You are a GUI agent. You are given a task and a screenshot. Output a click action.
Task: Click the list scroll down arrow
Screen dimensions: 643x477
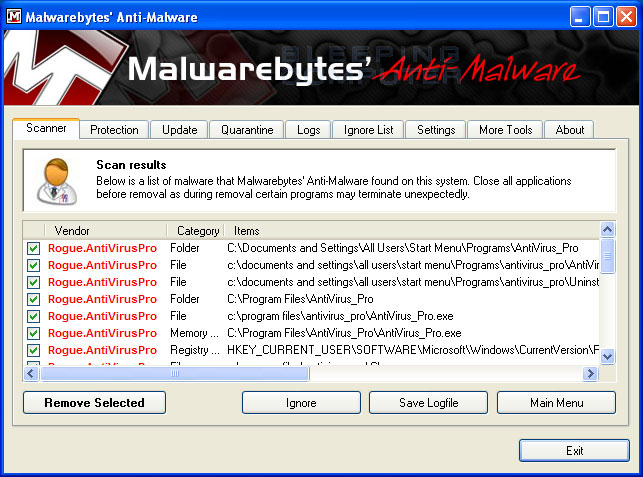click(x=607, y=357)
